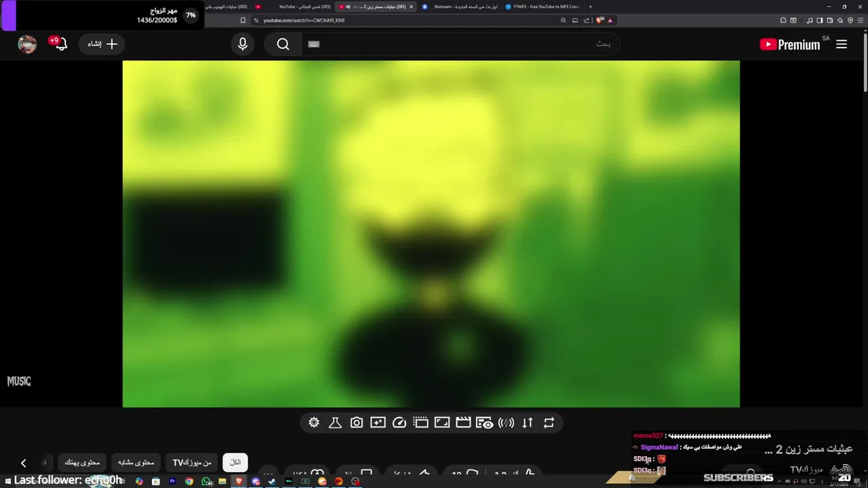Click inside the YouTube search field
The width and height of the screenshot is (868, 488).
[x=461, y=44]
